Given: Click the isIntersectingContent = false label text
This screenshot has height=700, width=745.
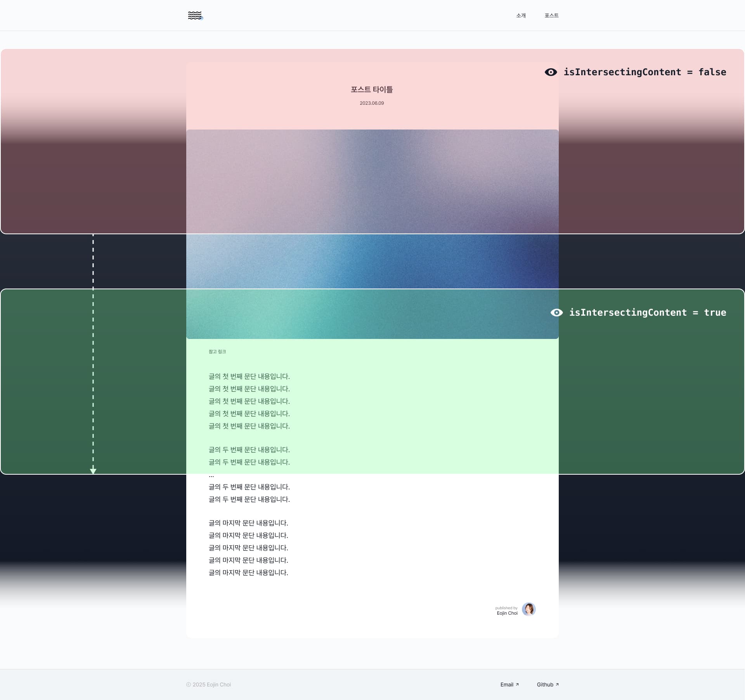Looking at the screenshot, I should [645, 72].
